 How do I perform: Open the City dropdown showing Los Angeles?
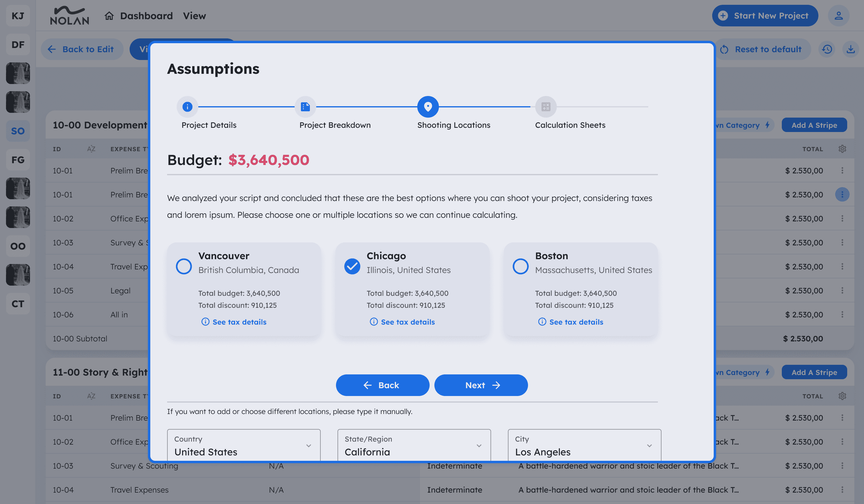coord(584,446)
